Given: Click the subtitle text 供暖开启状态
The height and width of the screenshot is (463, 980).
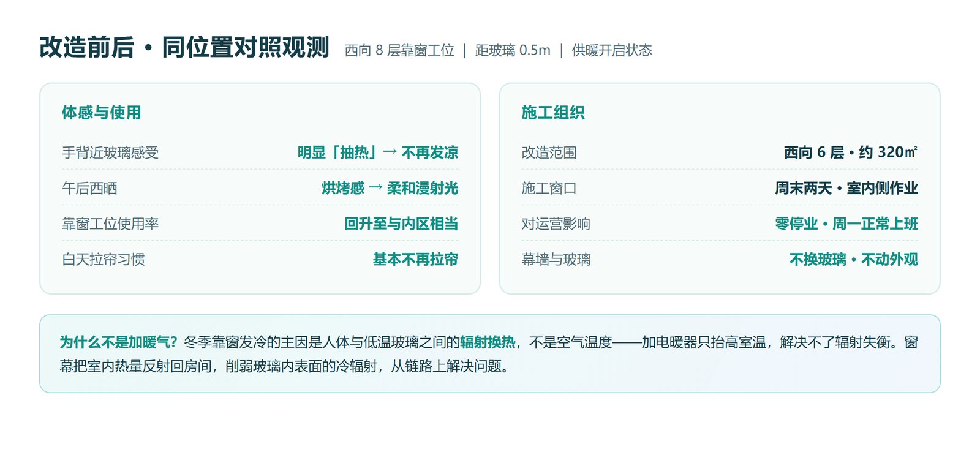Looking at the screenshot, I should pos(612,50).
